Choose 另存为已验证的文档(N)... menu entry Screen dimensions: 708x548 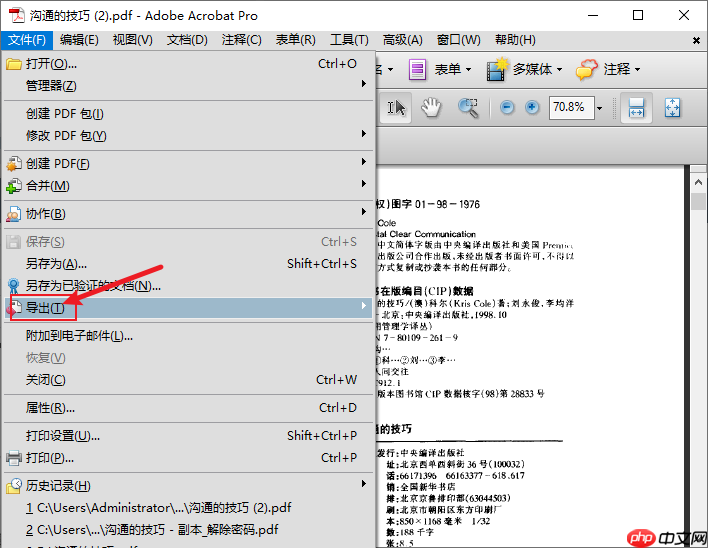[188, 286]
